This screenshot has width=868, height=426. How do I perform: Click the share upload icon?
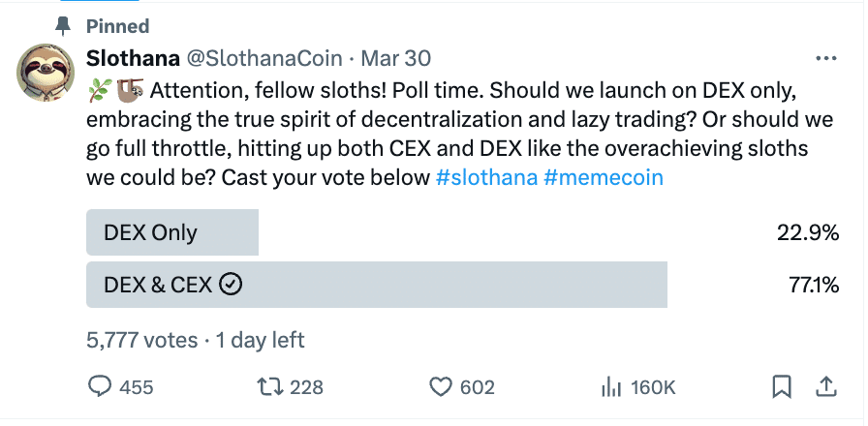tap(825, 386)
